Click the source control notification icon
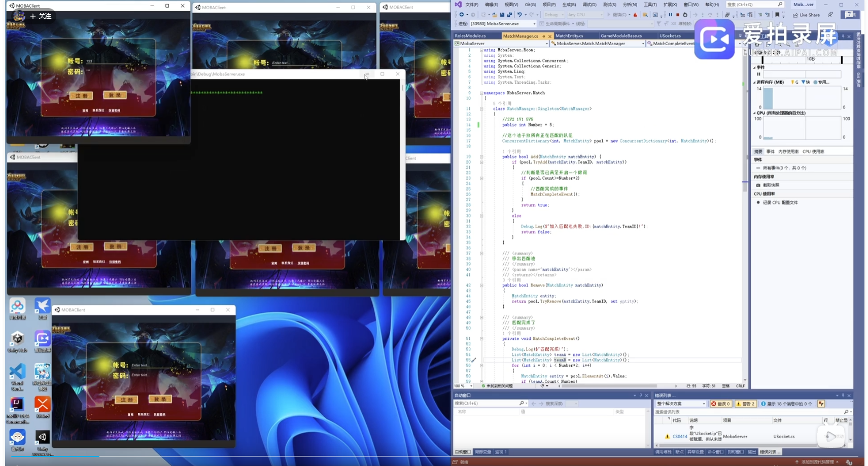Screen dimensions: 868x466 point(849,462)
